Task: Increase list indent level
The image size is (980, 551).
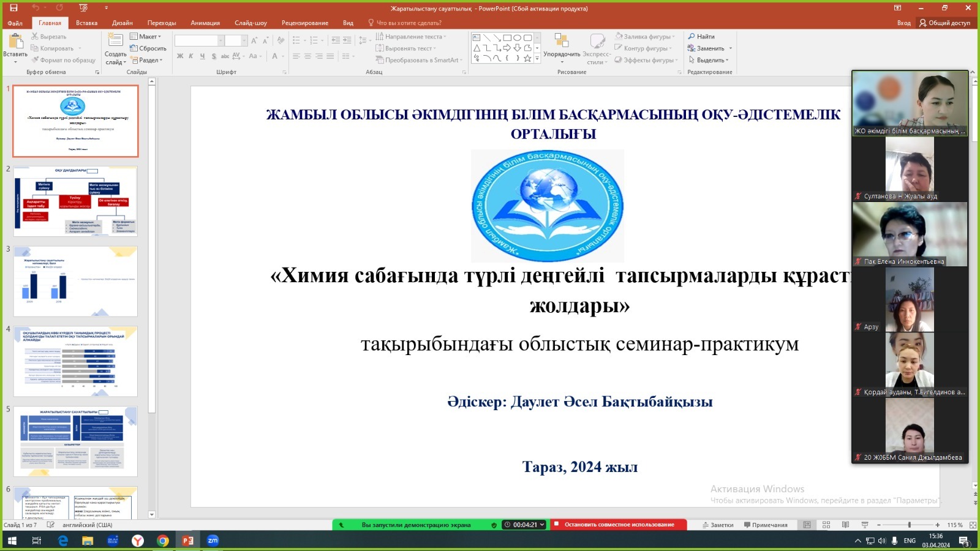Action: tap(347, 40)
